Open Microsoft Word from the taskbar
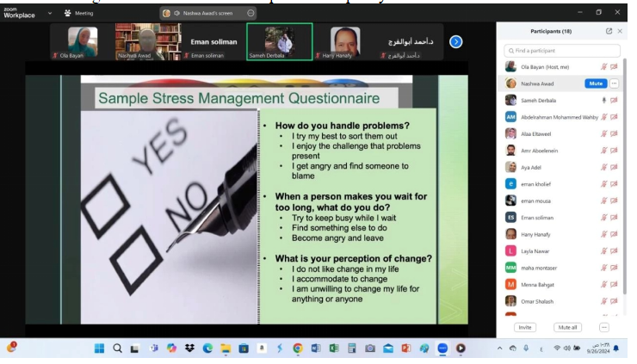The height and width of the screenshot is (364, 637). click(315, 348)
